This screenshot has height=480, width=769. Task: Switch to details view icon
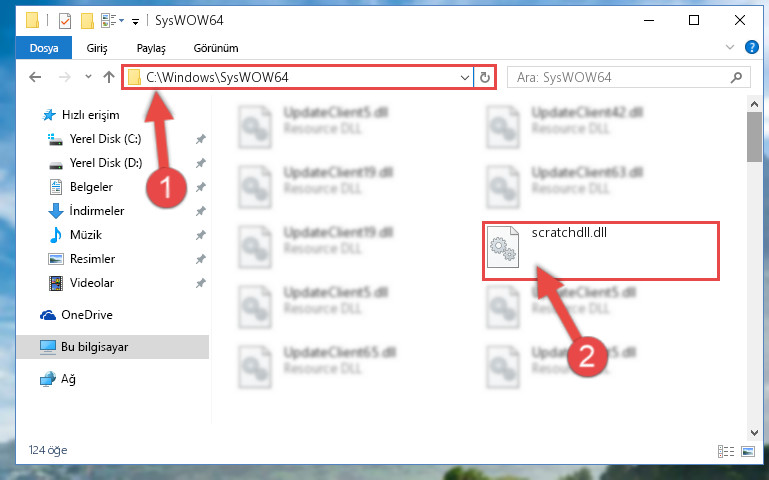(x=726, y=451)
